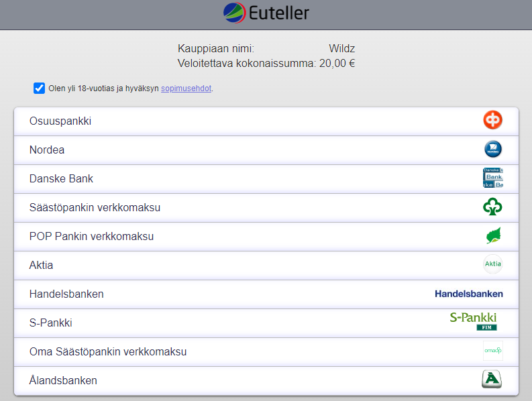532x401 pixels.
Task: Open the sopimusehdot terms link
Action: click(186, 89)
